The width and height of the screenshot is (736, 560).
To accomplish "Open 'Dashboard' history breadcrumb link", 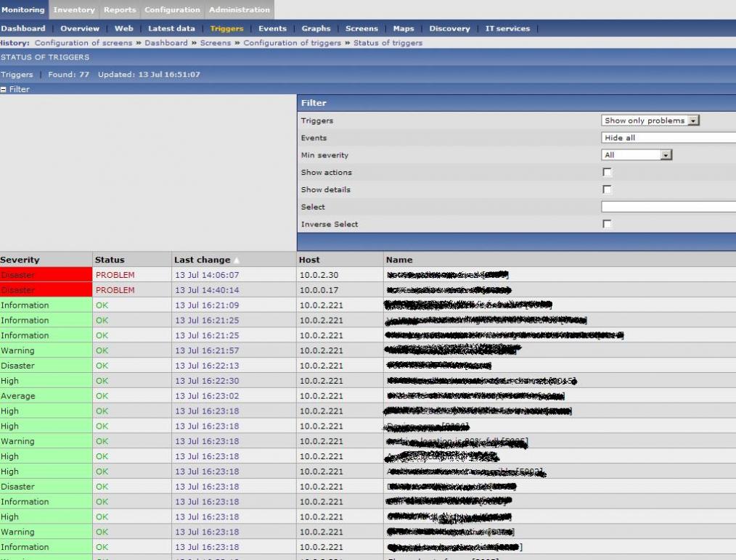I will click(166, 43).
